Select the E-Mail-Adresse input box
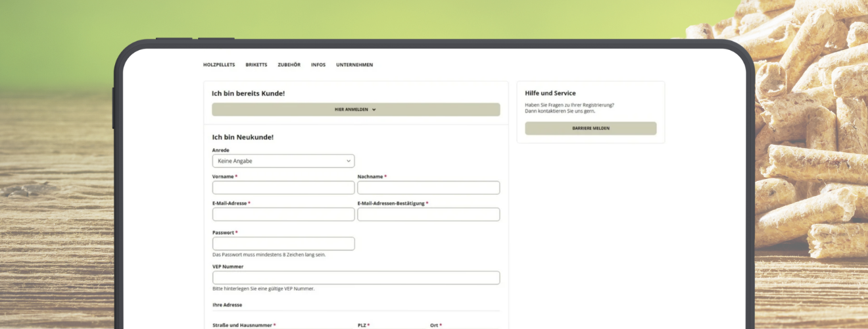 (283, 215)
